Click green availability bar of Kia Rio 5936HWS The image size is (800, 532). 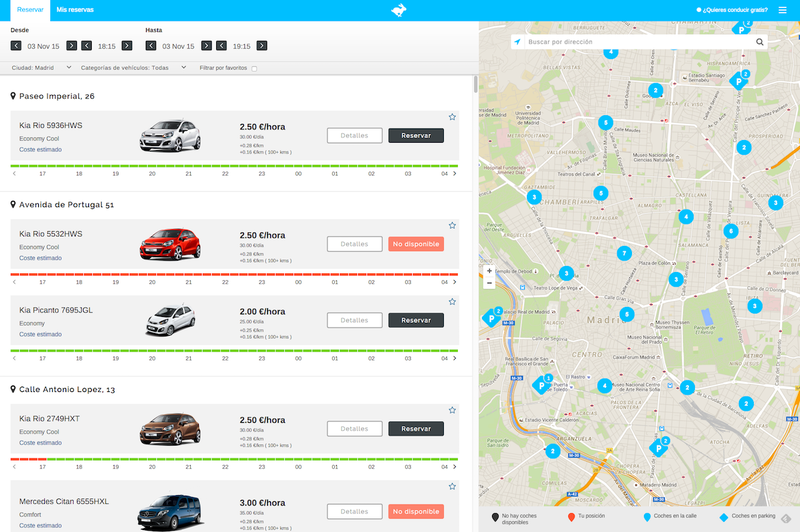(234, 166)
